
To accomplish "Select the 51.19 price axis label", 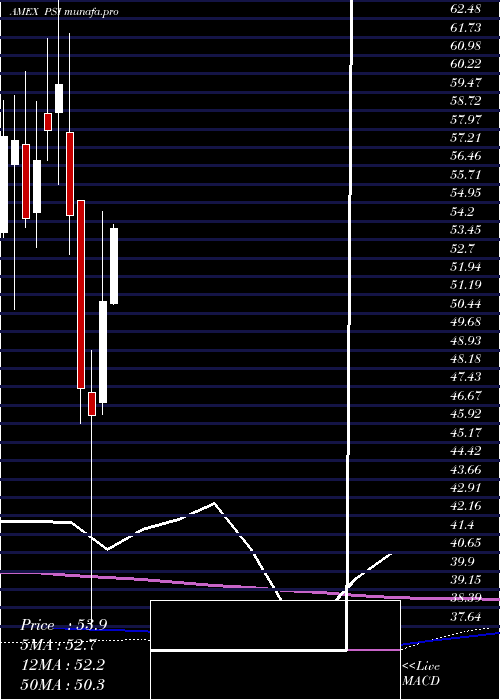I will point(465,285).
